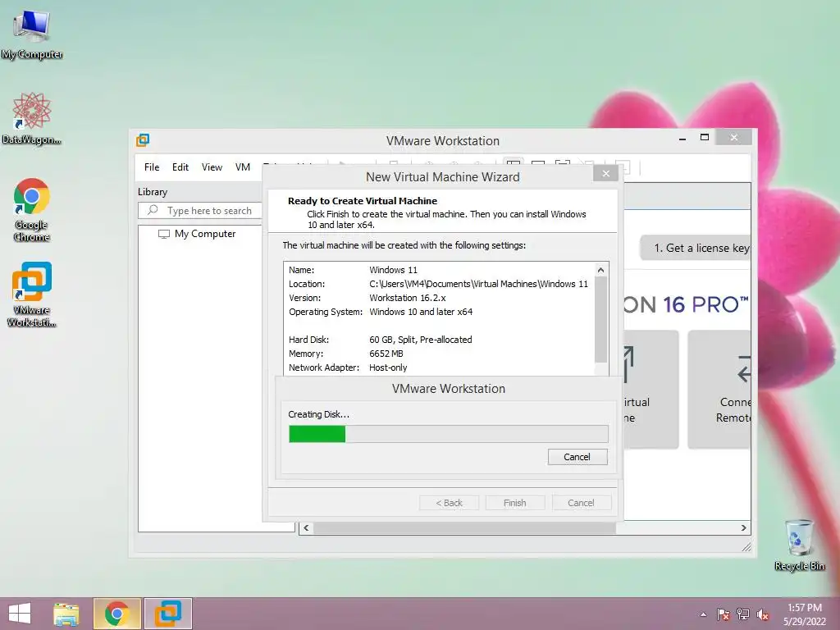This screenshot has height=630, width=840.
Task: Click the Library search field
Action: coord(200,211)
